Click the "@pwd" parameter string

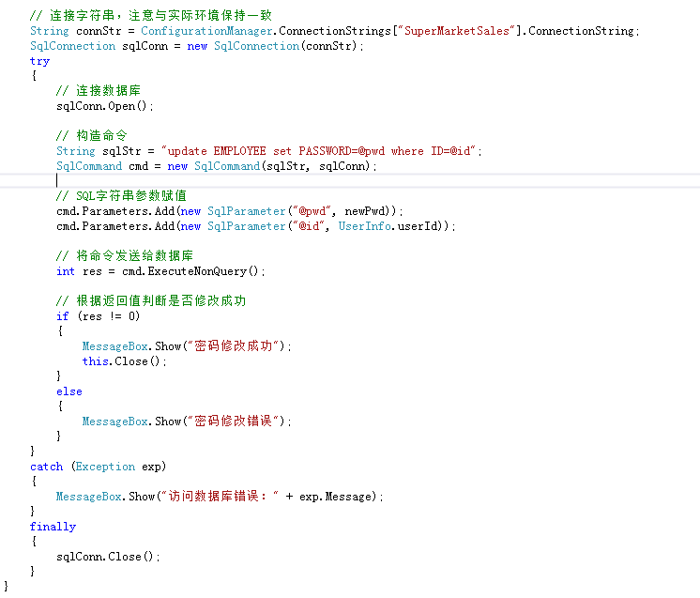tap(312, 211)
